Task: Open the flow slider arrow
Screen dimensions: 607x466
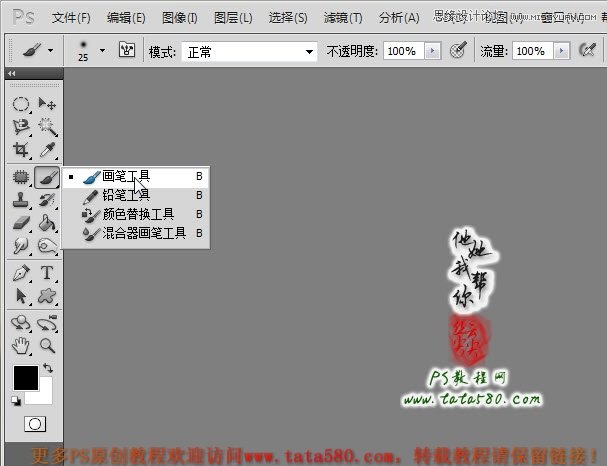Action: click(561, 51)
